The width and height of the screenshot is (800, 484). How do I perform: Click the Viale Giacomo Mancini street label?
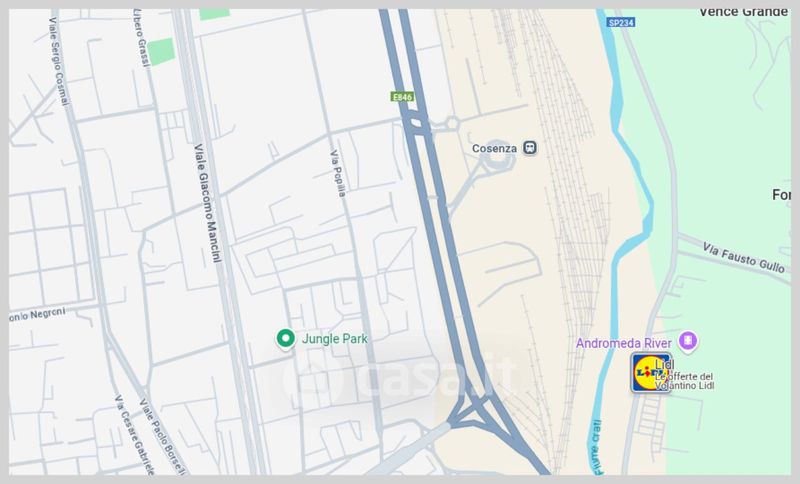click(x=208, y=203)
